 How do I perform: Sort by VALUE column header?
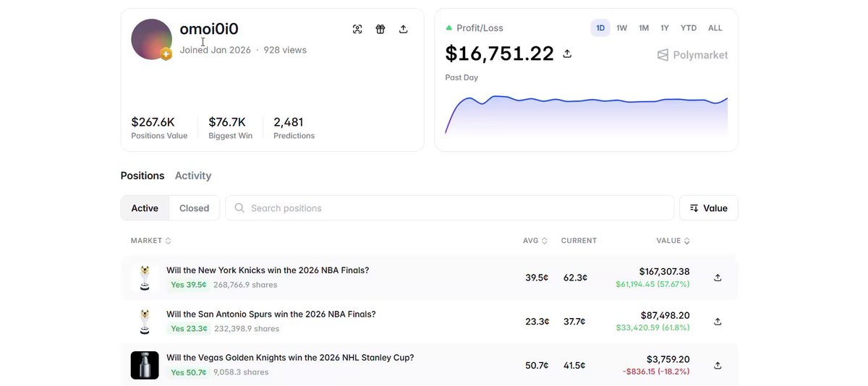coord(673,241)
